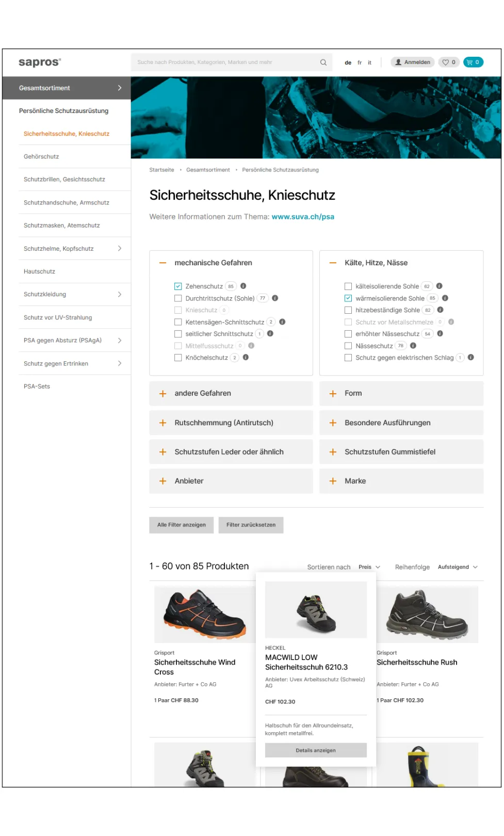Click Filter zurücksetzen button
Viewport: 504px width, 836px height.
(251, 525)
